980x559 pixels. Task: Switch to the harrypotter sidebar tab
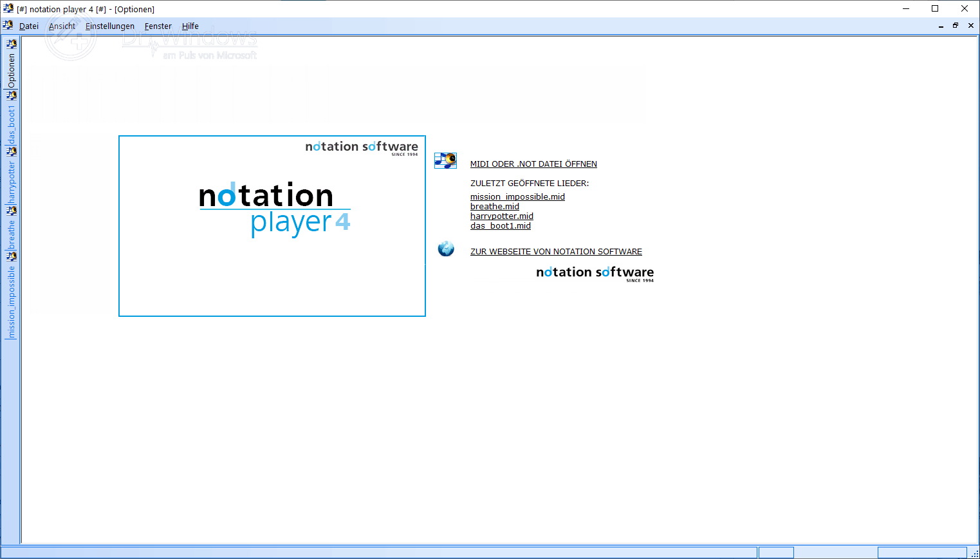pos(11,180)
